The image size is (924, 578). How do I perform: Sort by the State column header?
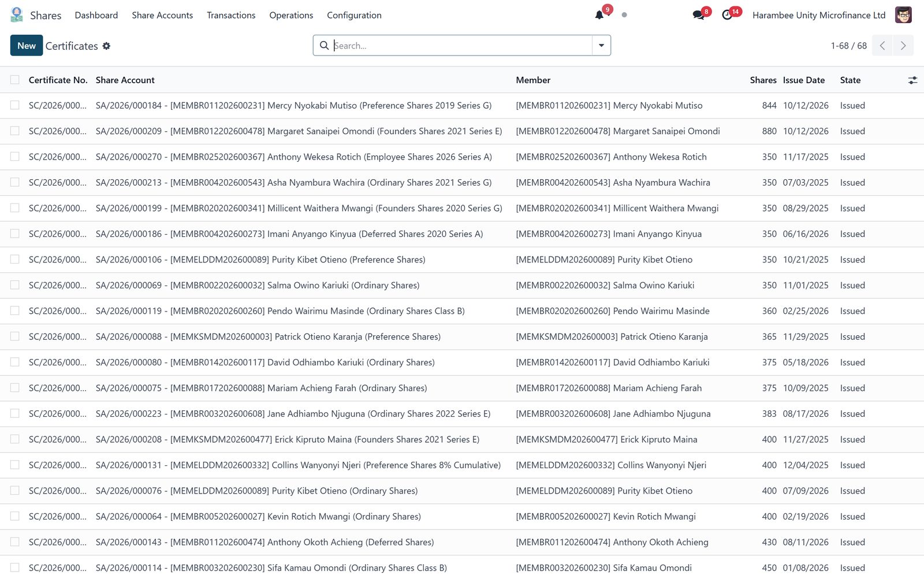coord(850,80)
